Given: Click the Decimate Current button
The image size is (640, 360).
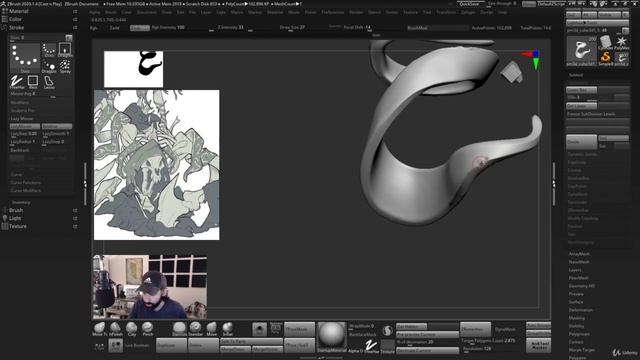Looking at the screenshot, I should pyautogui.click(x=427, y=351).
